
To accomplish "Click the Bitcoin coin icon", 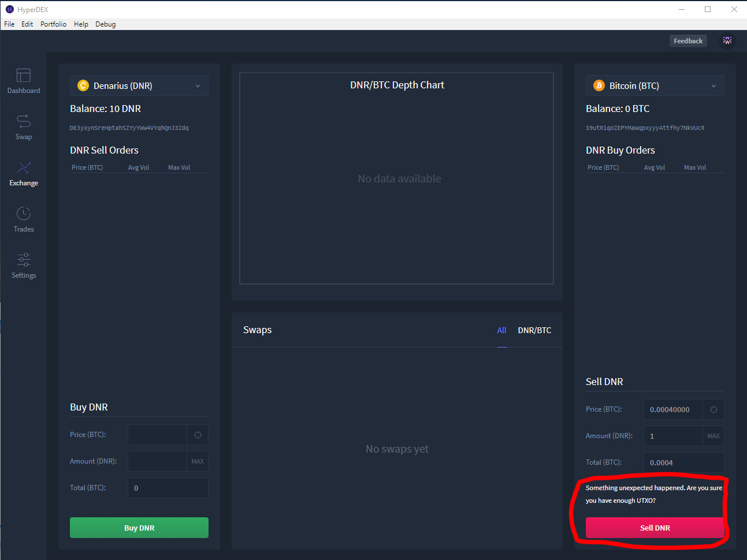I will pyautogui.click(x=599, y=85).
